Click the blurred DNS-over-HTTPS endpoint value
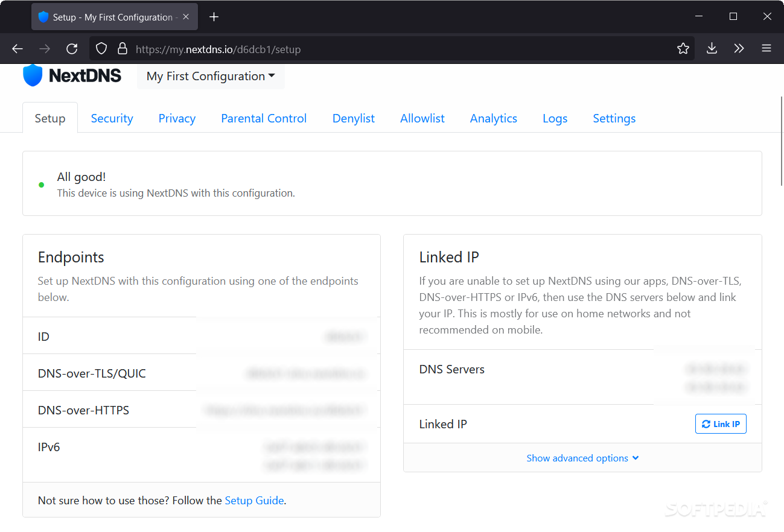784x532 pixels. tap(285, 411)
